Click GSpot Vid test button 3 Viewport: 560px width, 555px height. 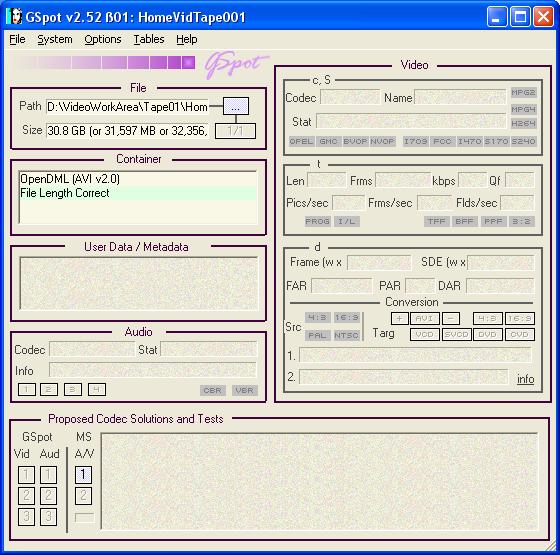click(26, 517)
